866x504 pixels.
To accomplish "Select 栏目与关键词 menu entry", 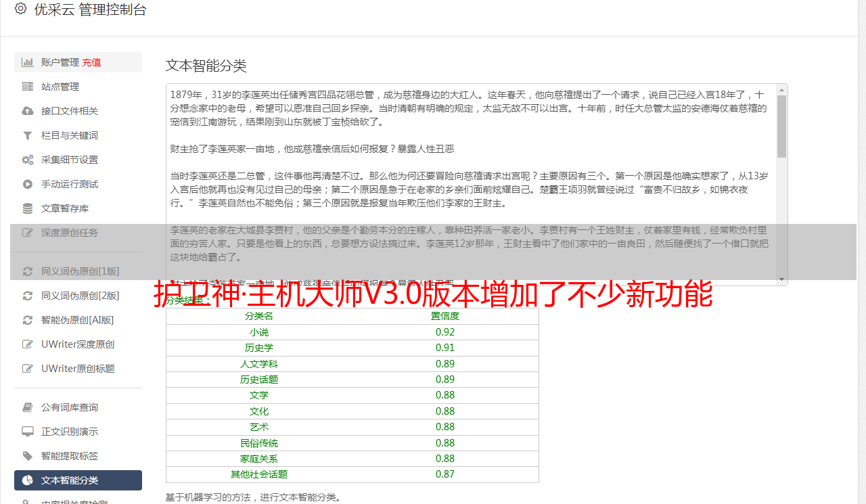I will coord(78,135).
